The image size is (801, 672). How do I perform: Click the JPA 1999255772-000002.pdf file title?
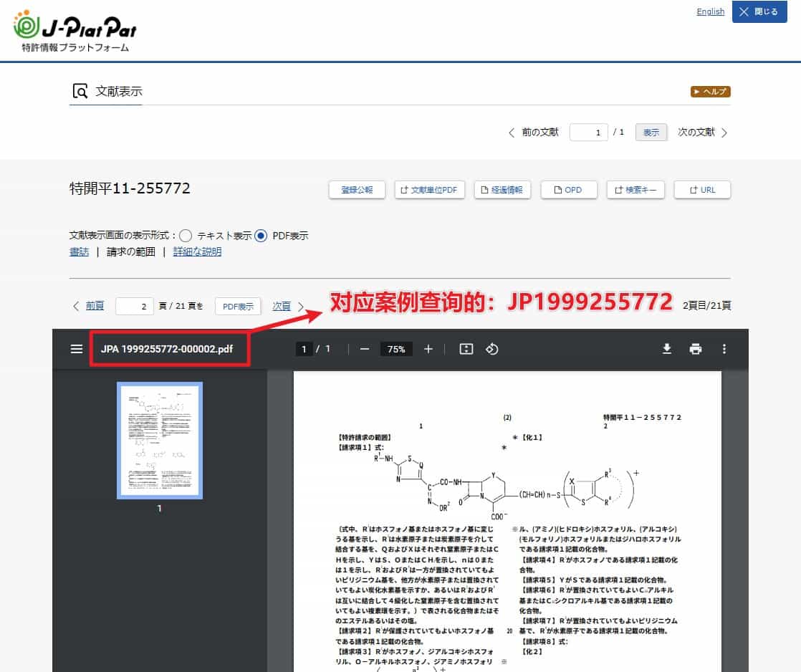tap(166, 350)
